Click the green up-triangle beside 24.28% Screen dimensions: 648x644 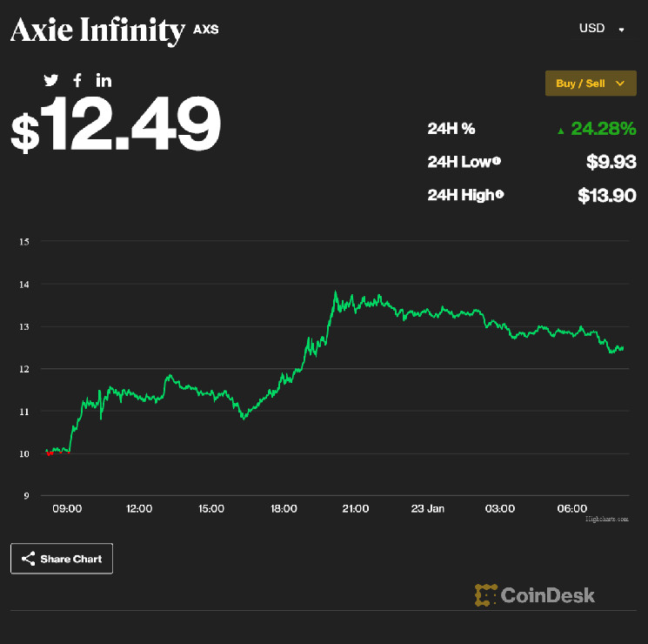coord(561,131)
